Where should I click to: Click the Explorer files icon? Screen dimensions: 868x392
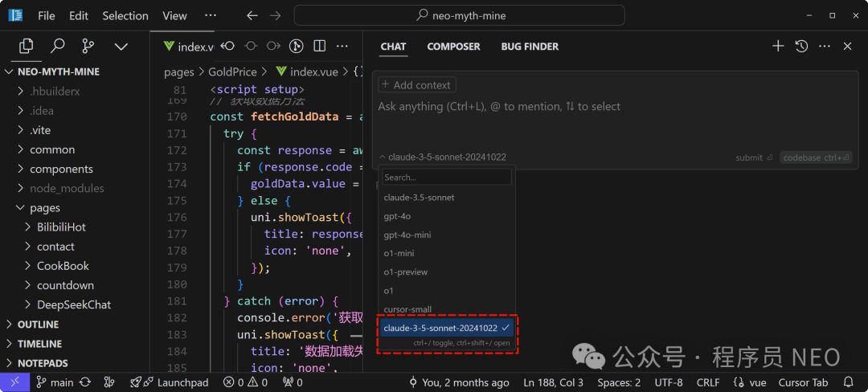pos(27,46)
